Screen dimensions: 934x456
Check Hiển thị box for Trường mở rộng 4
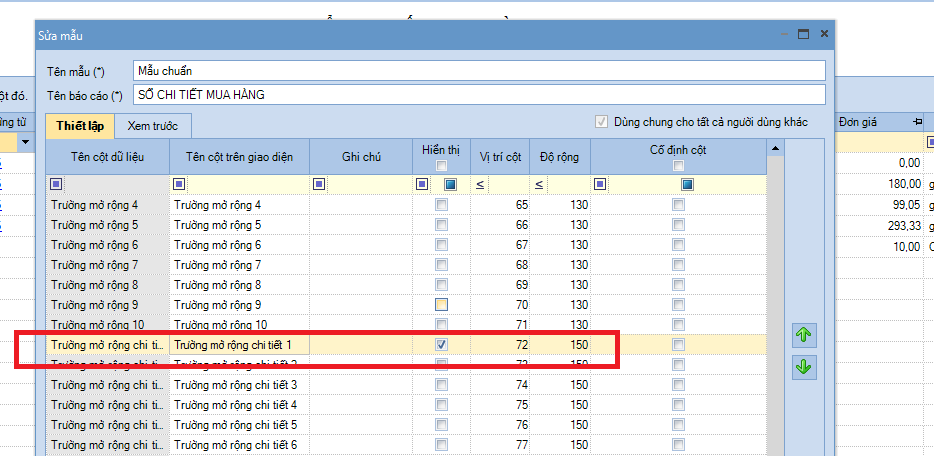pyautogui.click(x=441, y=205)
